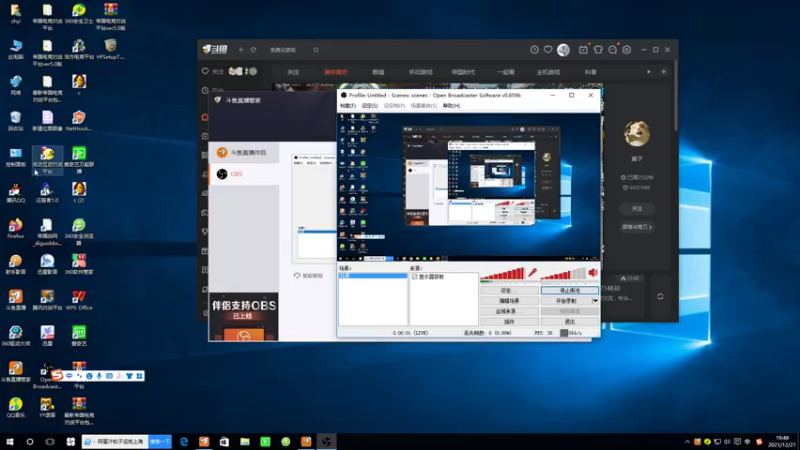Open the first menu (F) in the OBS menu bar
This screenshot has width=800, height=450.
point(347,106)
